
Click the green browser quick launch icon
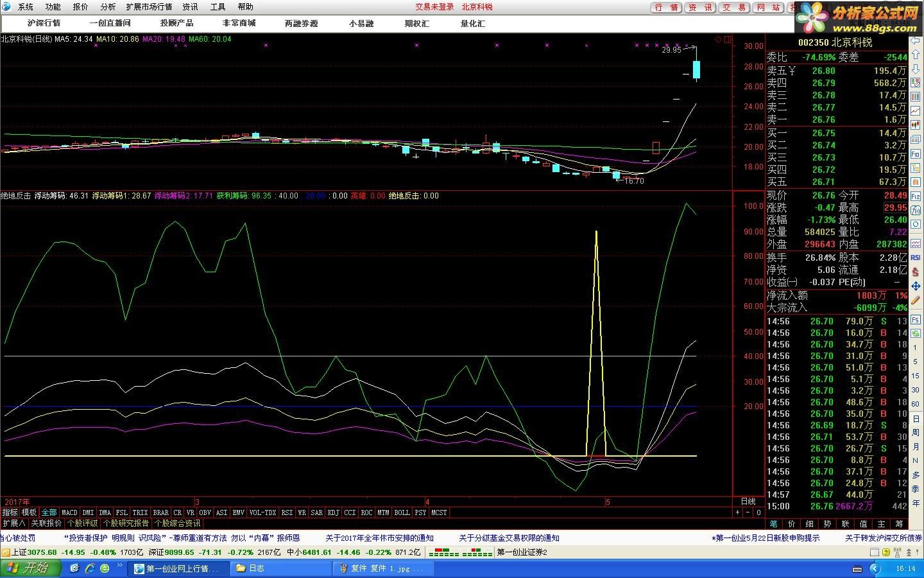click(x=105, y=568)
